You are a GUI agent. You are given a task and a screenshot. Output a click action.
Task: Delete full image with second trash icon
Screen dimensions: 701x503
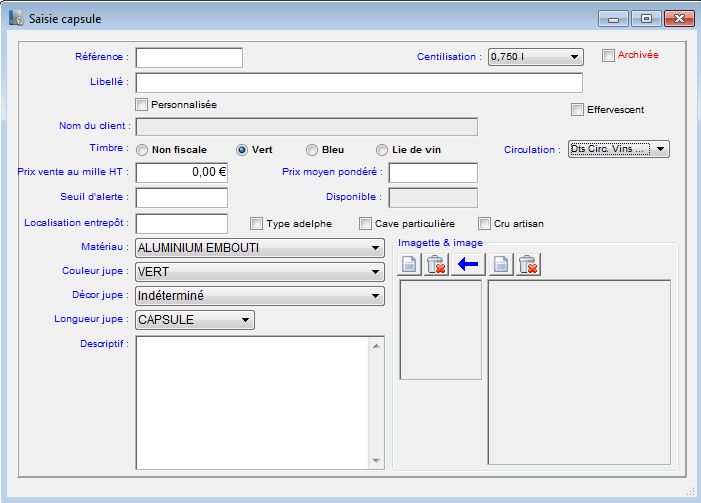(x=529, y=265)
